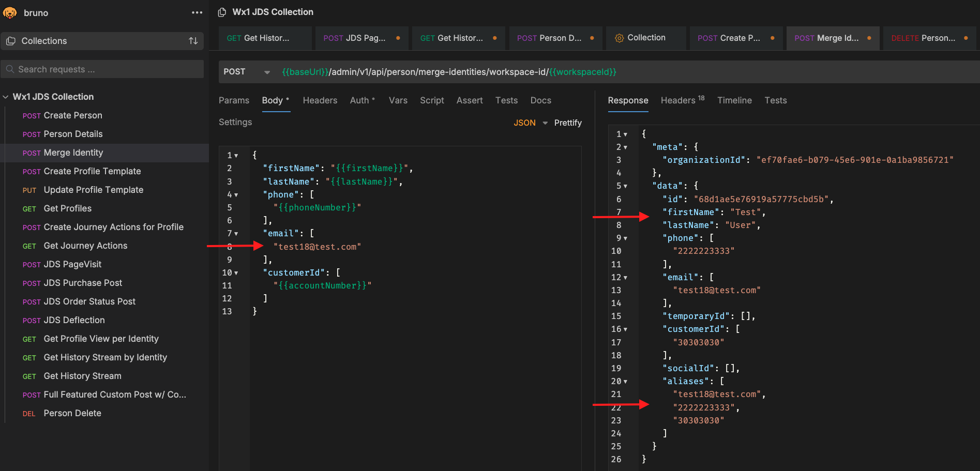Open Get History Stream by Identity request

tap(105, 357)
